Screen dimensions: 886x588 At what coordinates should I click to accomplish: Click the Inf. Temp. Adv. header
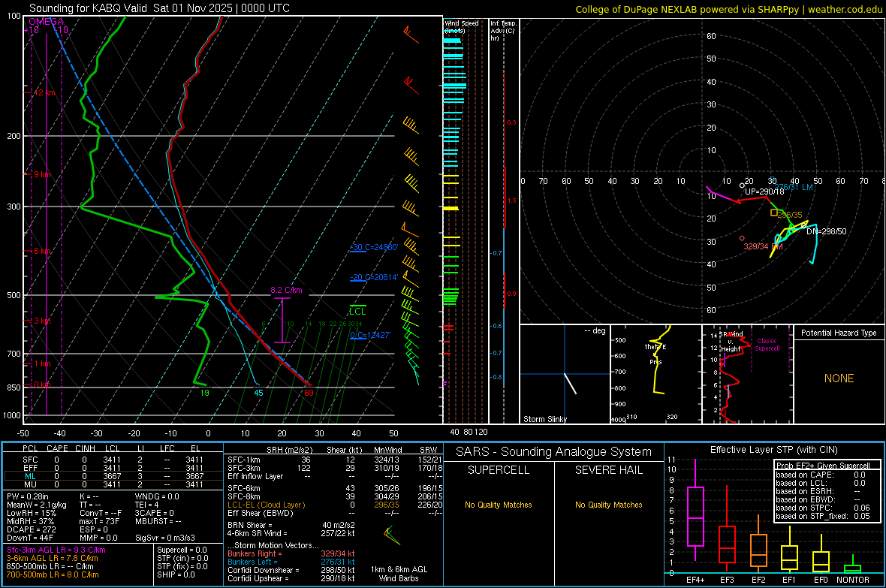pyautogui.click(x=503, y=31)
